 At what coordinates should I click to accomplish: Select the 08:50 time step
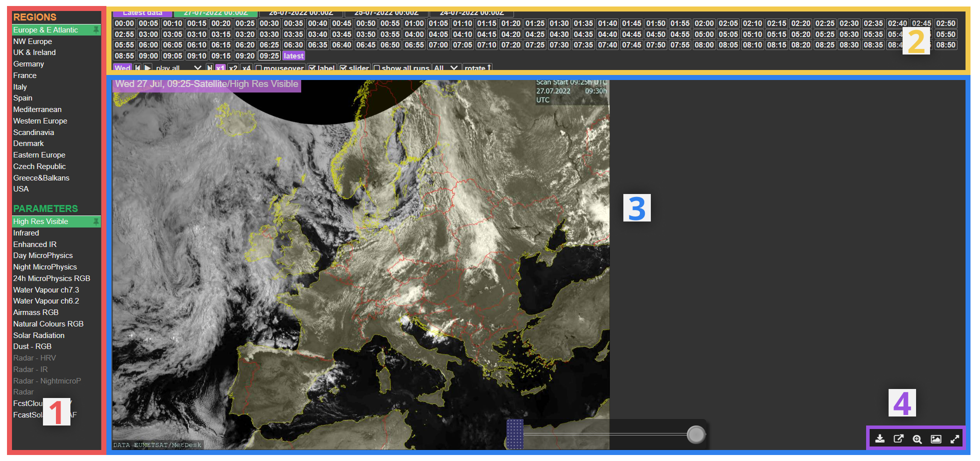click(946, 45)
